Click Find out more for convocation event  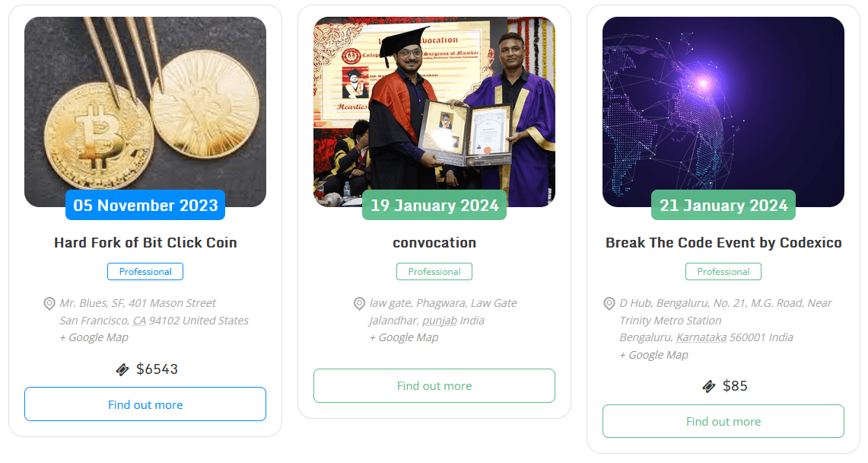[434, 386]
